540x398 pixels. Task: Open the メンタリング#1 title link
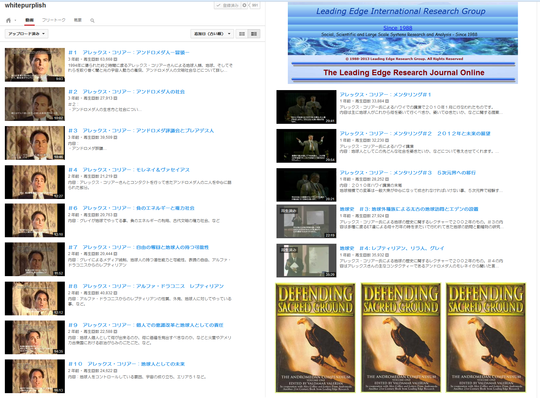point(385,94)
